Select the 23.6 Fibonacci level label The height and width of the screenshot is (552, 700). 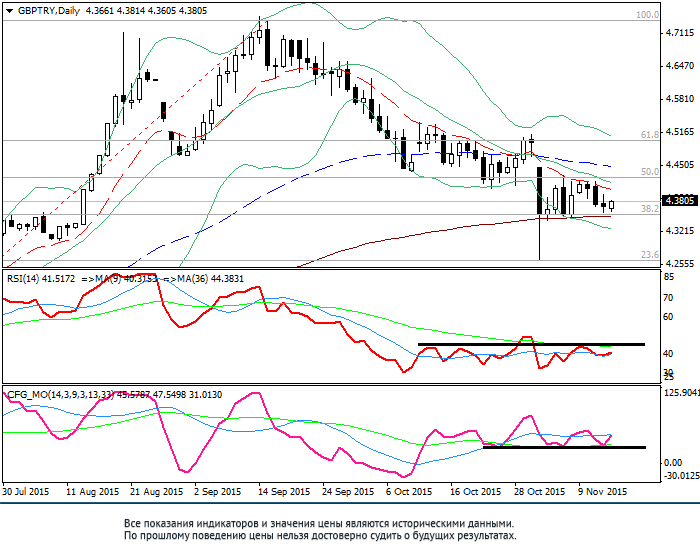tap(650, 255)
